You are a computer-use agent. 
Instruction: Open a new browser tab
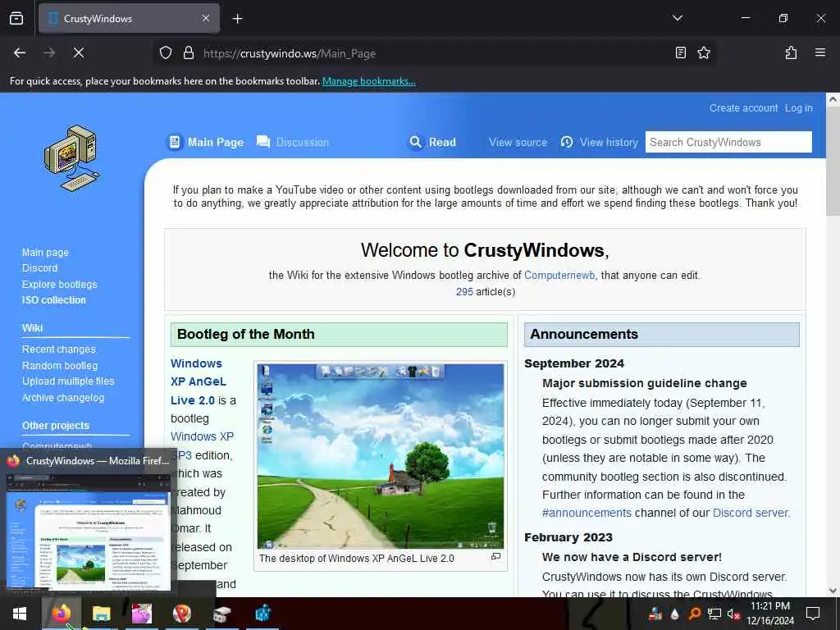tap(237, 19)
